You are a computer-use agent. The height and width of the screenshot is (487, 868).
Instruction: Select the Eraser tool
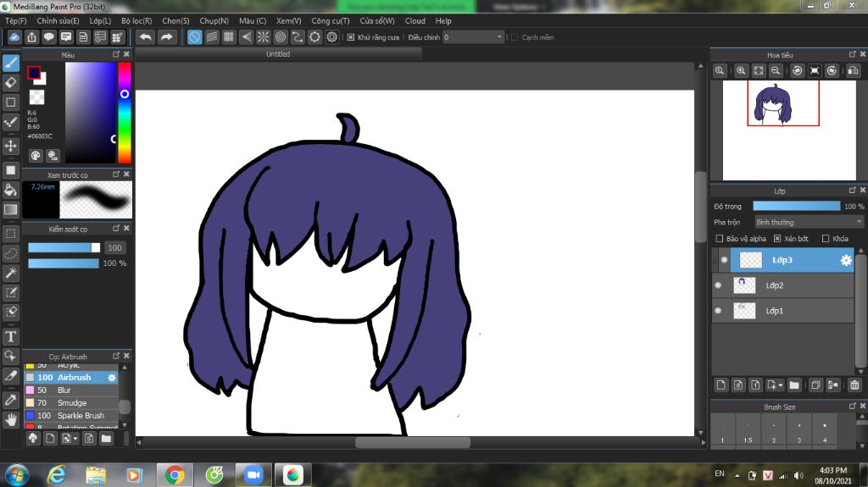click(11, 82)
